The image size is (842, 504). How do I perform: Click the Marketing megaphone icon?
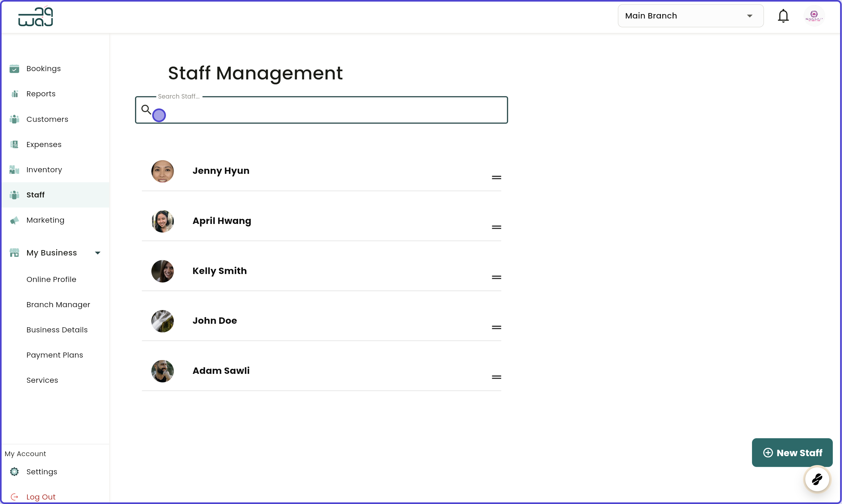[x=14, y=220]
